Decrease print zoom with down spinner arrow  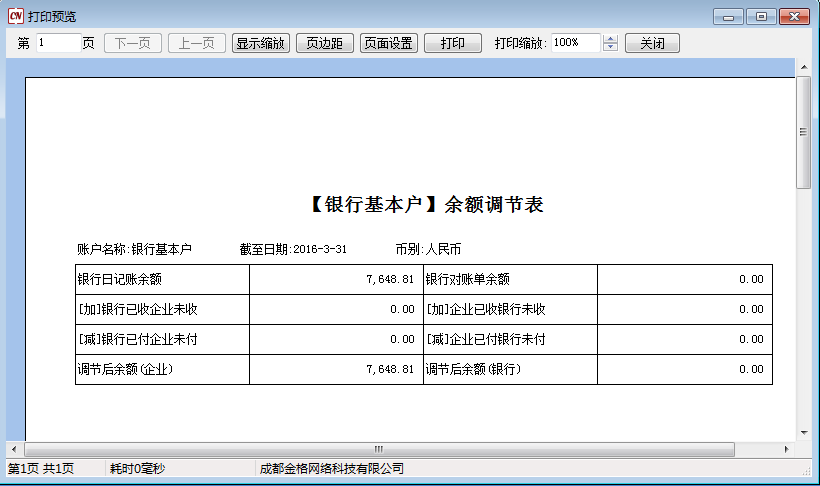(x=611, y=48)
